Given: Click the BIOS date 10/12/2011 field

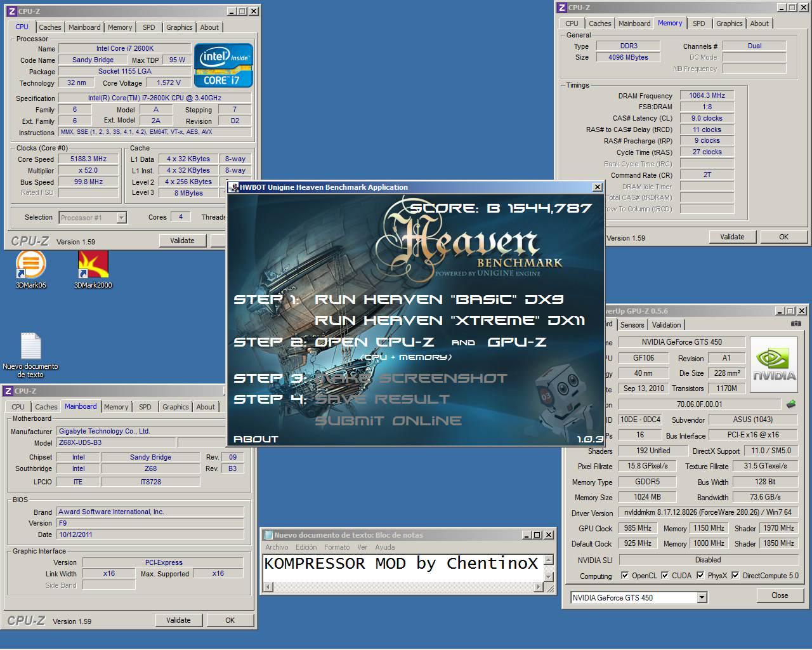Looking at the screenshot, I should pos(150,534).
